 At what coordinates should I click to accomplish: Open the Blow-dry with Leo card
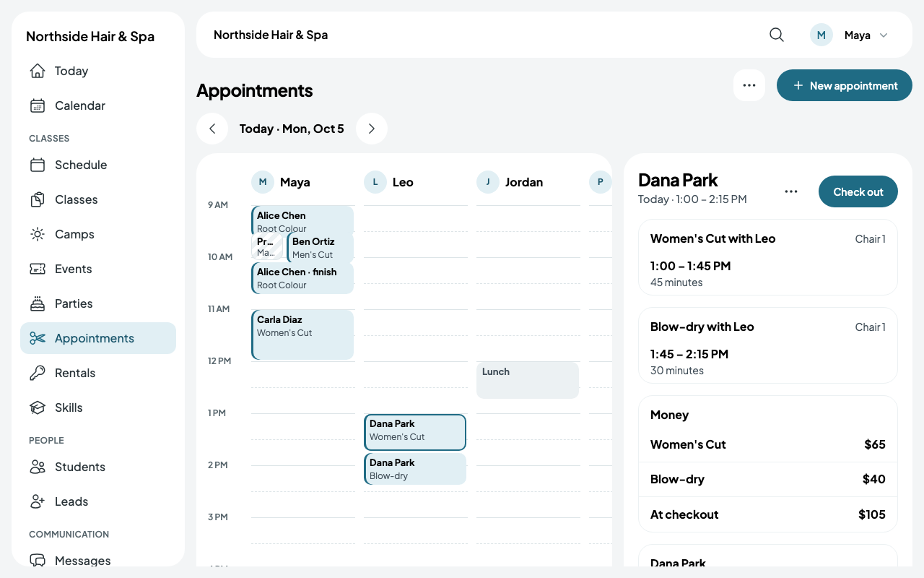[x=768, y=345]
